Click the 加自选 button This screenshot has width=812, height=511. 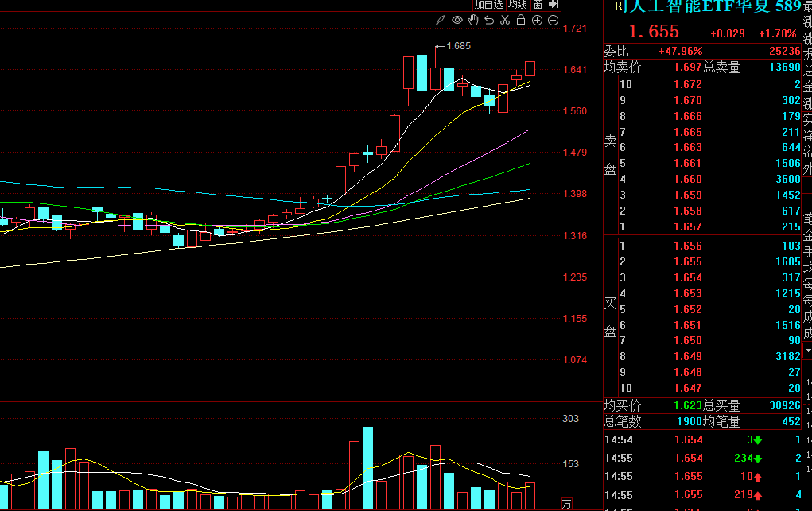(x=488, y=5)
